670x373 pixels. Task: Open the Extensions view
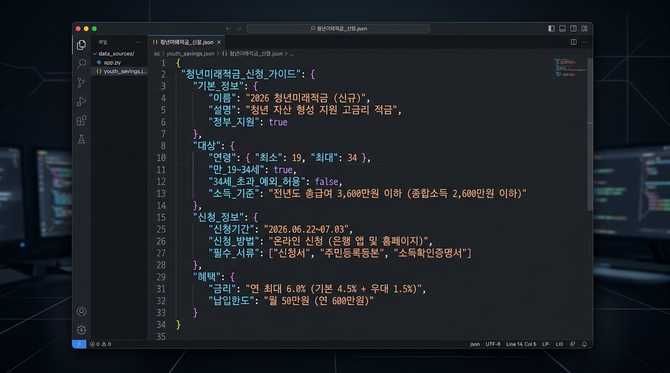point(81,120)
